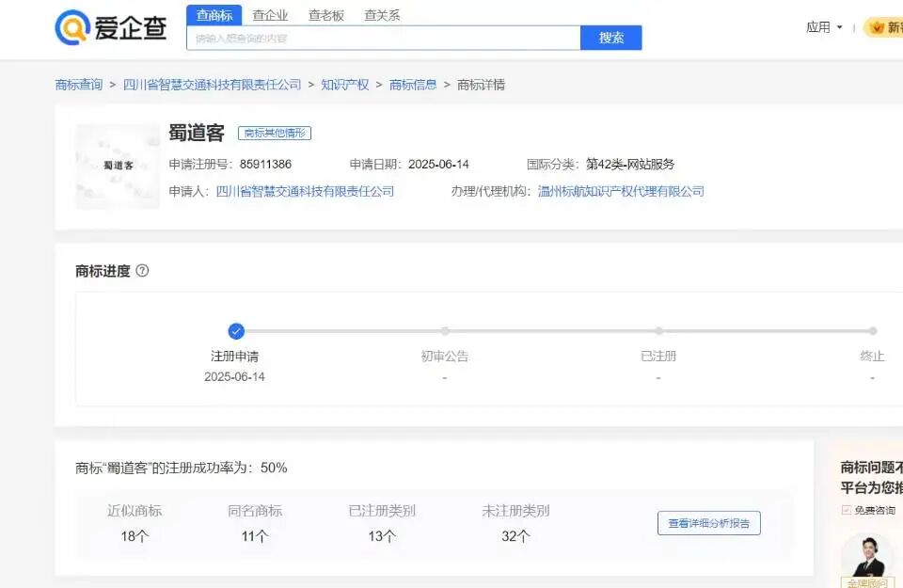Click the 搜索 button
Viewport: 903px width, 588px height.
pyautogui.click(x=611, y=38)
